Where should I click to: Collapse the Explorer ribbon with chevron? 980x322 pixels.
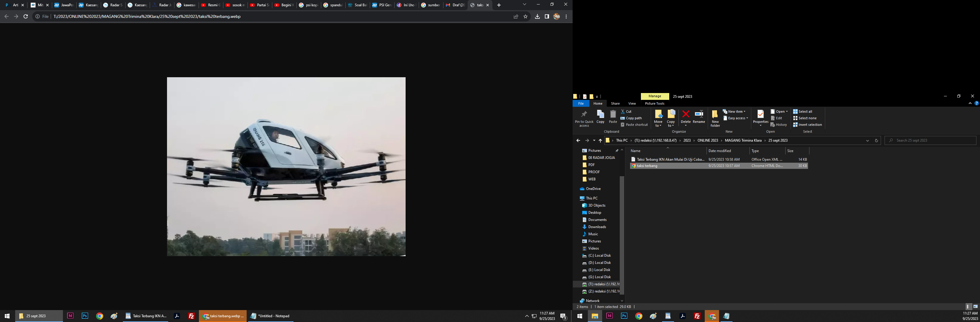(x=970, y=103)
